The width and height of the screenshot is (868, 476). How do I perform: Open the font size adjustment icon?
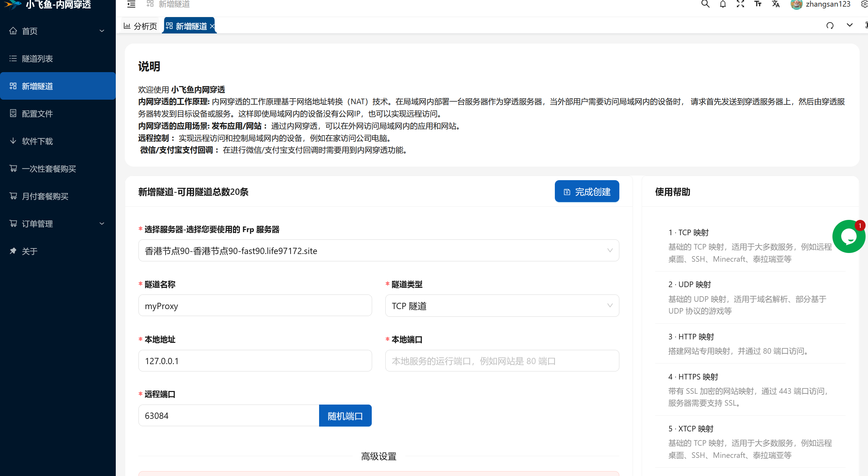pyautogui.click(x=757, y=4)
